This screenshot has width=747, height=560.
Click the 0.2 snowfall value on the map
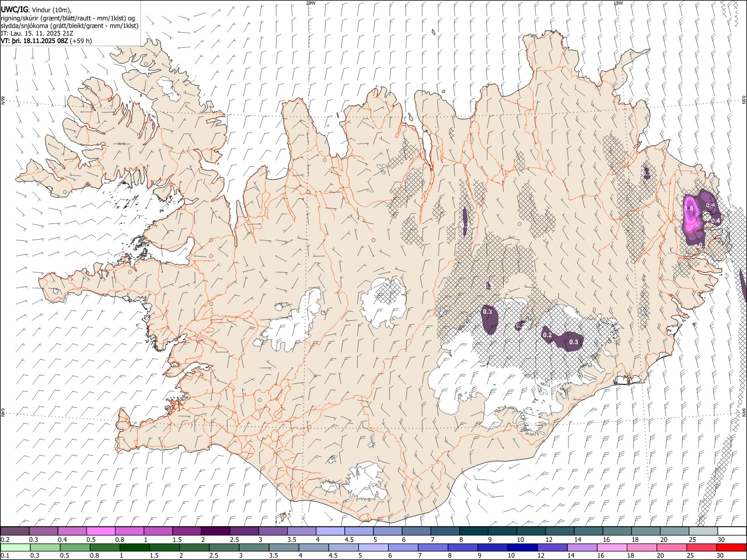coord(547,335)
